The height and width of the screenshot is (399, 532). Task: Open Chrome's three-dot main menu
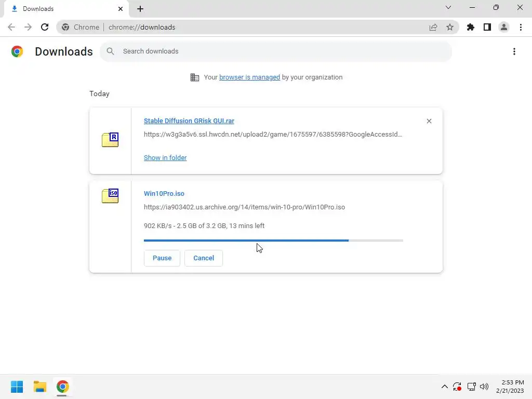click(521, 27)
